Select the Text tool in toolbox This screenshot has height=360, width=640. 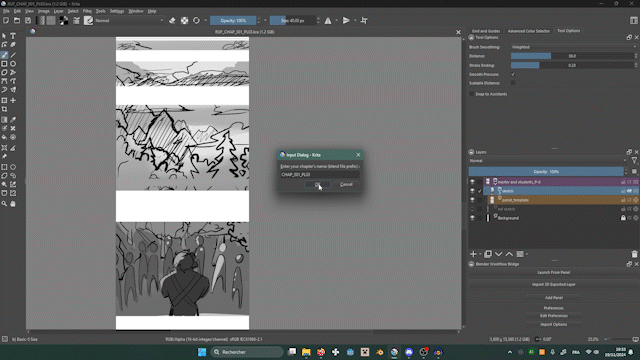tap(13, 36)
